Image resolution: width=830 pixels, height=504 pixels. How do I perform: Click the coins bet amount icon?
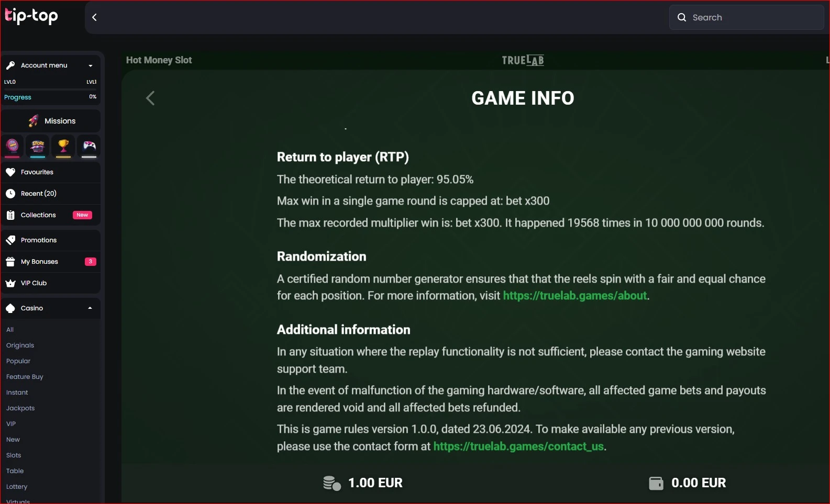coord(332,483)
